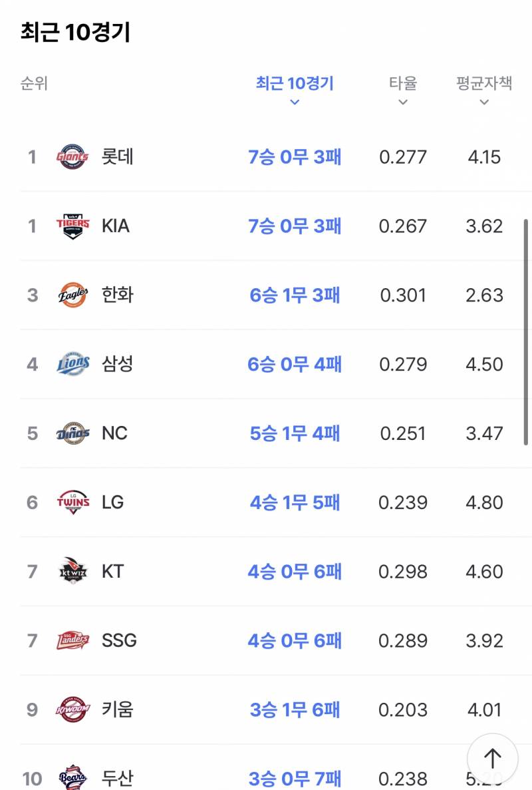Viewport: 532px width, 790px height.
Task: Click the vertical scrollbar thumb
Action: pyautogui.click(x=525, y=332)
